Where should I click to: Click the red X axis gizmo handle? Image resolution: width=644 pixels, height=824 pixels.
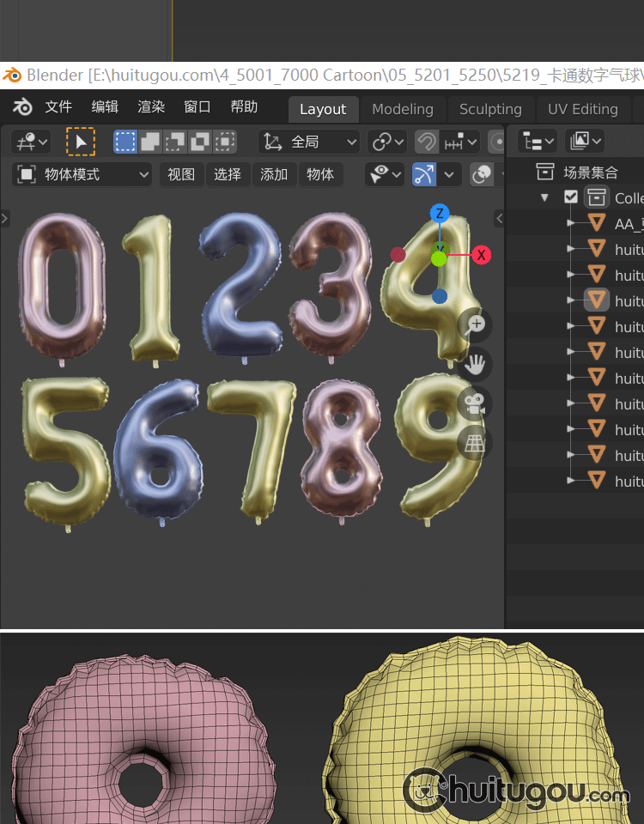tap(482, 255)
